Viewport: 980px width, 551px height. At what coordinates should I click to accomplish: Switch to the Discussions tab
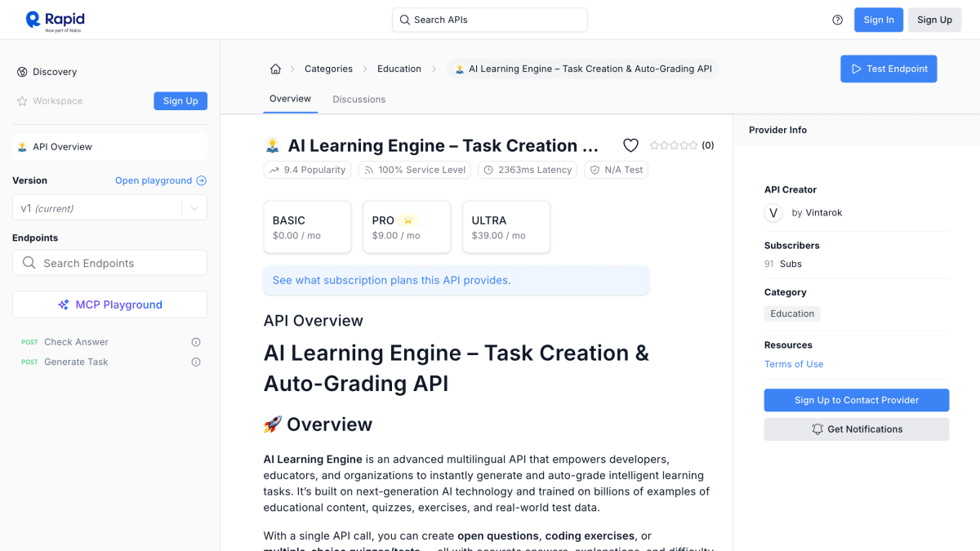[359, 100]
